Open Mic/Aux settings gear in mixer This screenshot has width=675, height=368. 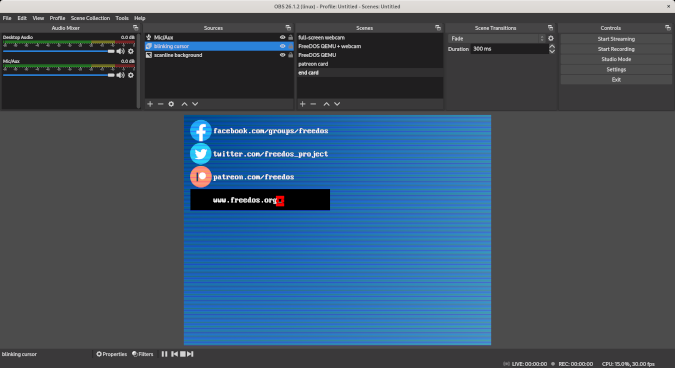click(x=131, y=75)
